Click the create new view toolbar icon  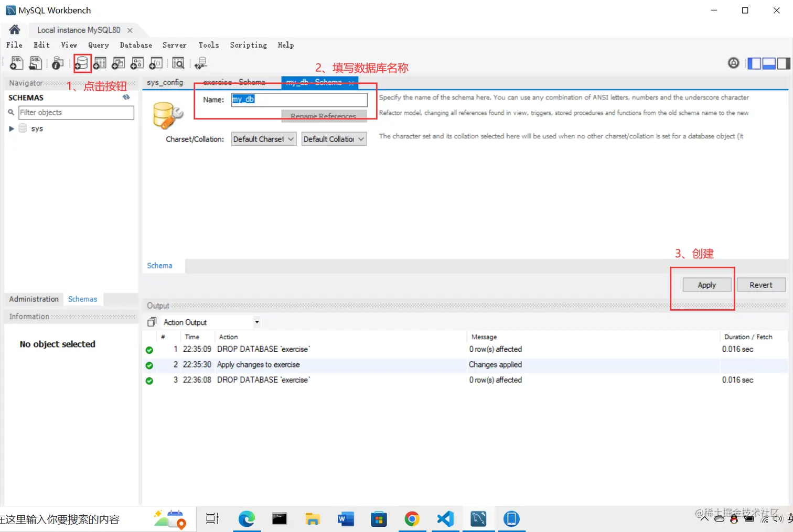point(119,63)
